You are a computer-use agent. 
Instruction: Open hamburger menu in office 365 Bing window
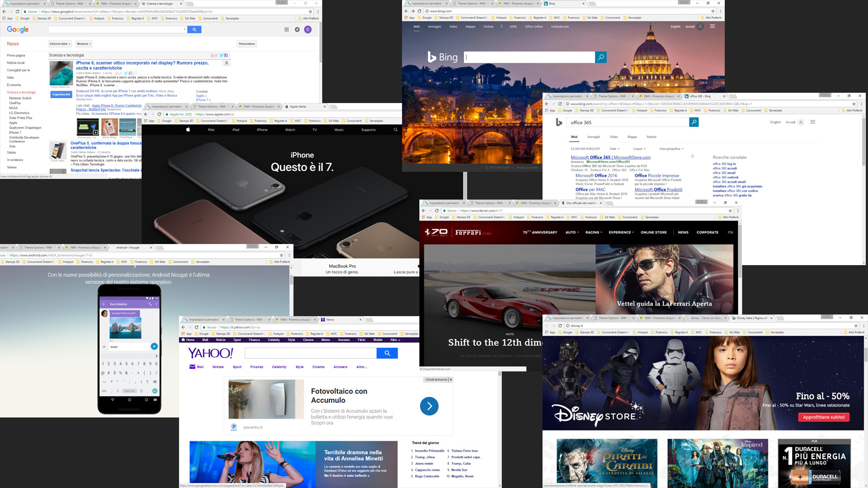tap(813, 122)
